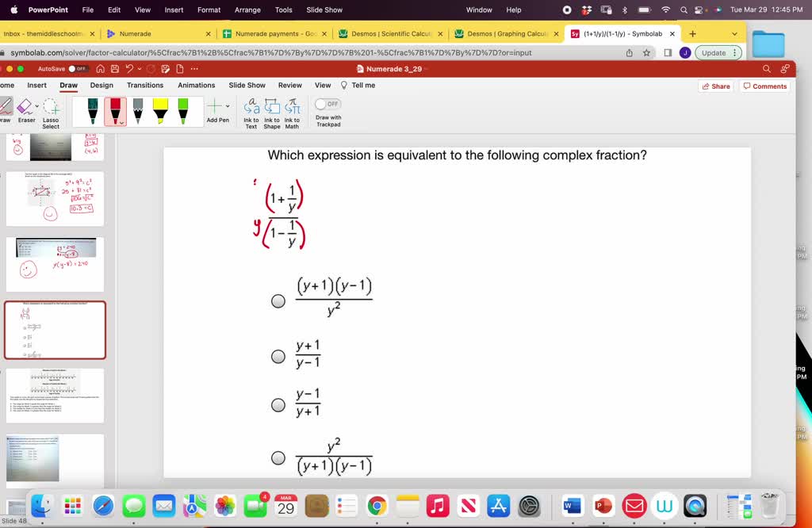Choose the black pen
The image size is (812, 528).
[x=93, y=111]
